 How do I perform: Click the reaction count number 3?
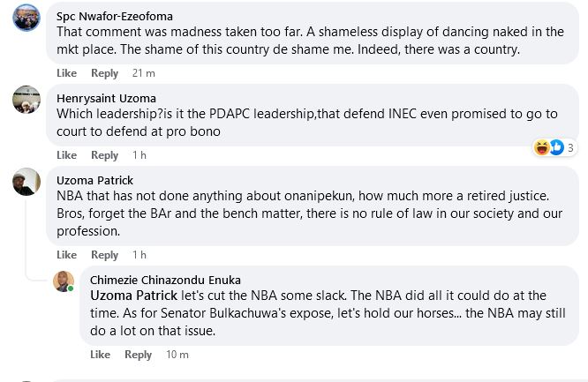tap(571, 147)
